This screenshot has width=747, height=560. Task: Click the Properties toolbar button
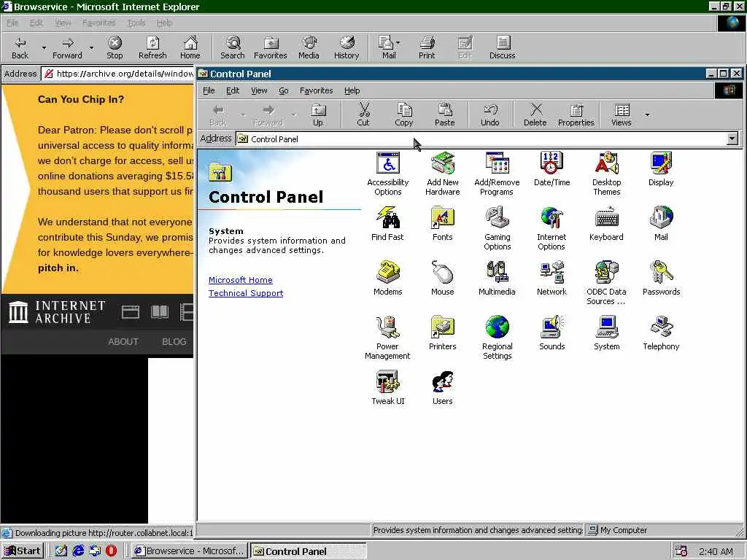[576, 115]
